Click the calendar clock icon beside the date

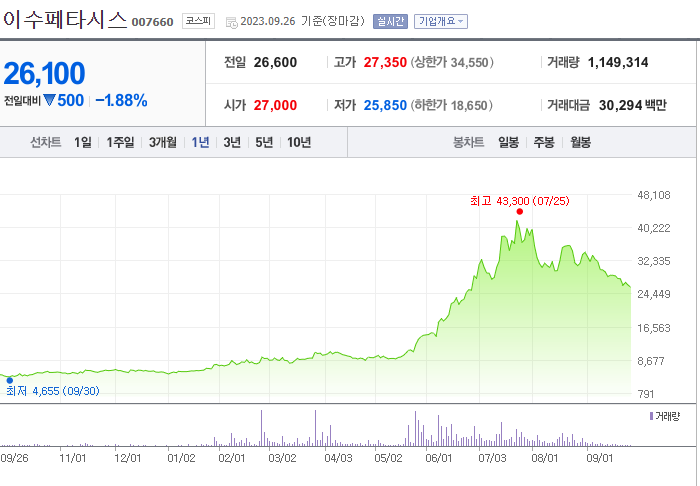[231, 22]
